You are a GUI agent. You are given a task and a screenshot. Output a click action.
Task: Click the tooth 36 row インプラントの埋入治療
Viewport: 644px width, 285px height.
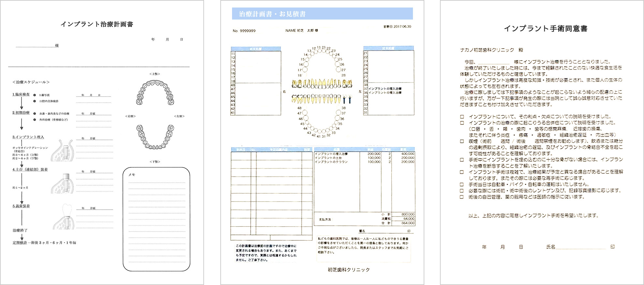pyautogui.click(x=385, y=93)
